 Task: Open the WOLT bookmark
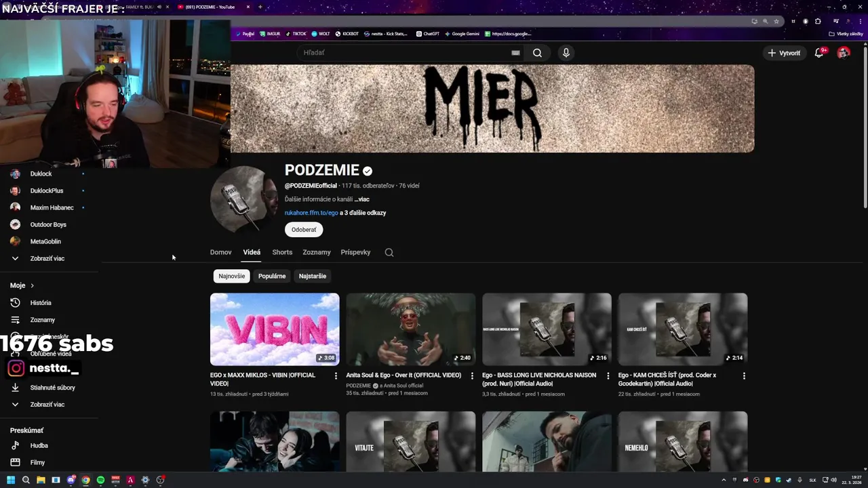321,34
